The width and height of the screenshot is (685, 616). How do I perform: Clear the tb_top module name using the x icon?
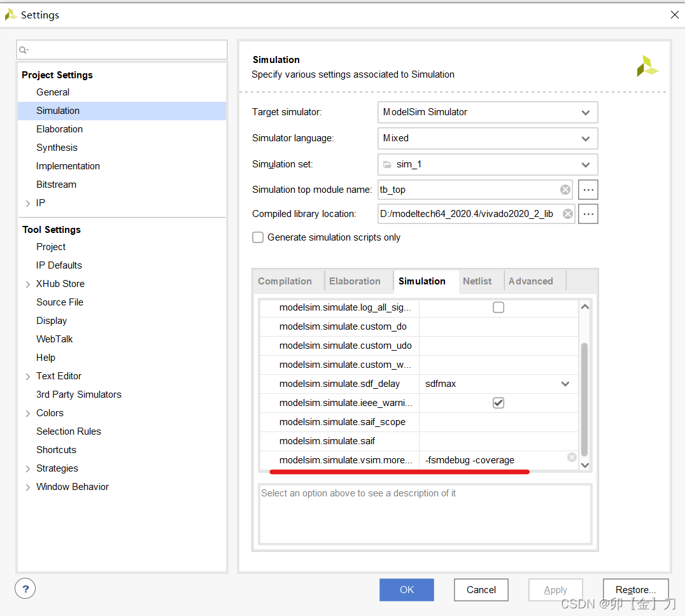565,189
